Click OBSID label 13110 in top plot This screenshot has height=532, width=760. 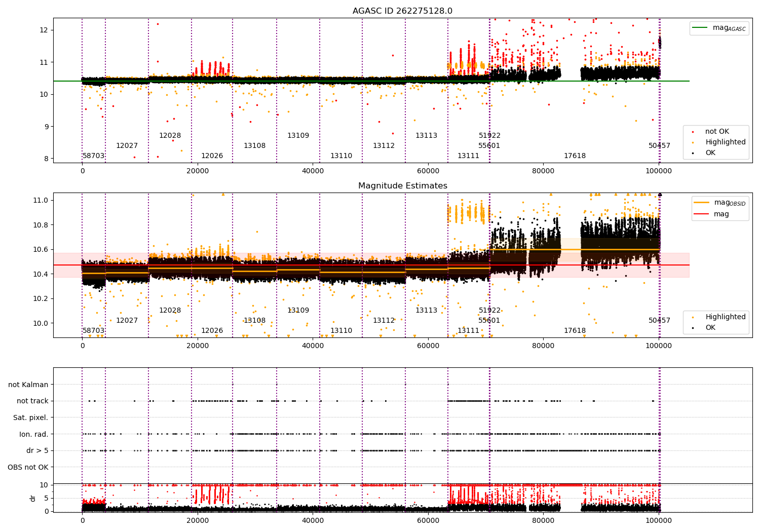[x=341, y=156]
